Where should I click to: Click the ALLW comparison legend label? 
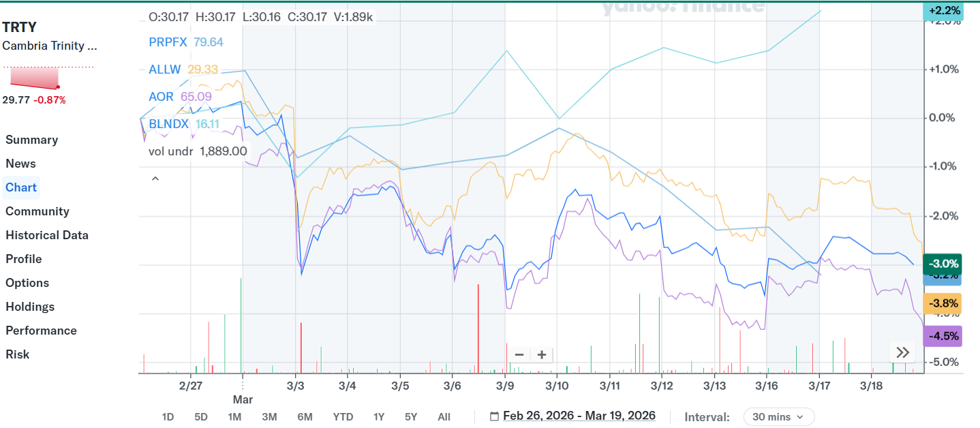pos(164,70)
